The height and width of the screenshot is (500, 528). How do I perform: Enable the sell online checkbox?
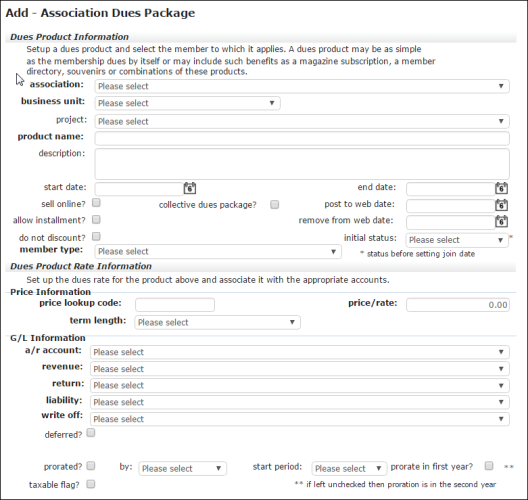click(x=96, y=203)
